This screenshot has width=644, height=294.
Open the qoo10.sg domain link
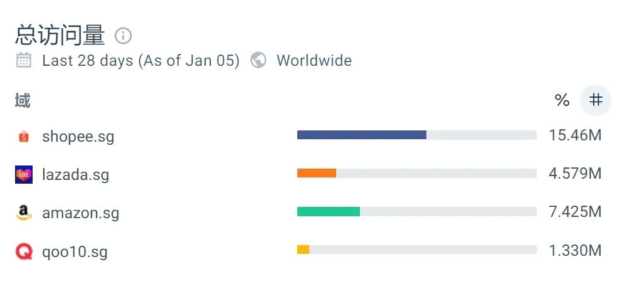click(x=75, y=251)
